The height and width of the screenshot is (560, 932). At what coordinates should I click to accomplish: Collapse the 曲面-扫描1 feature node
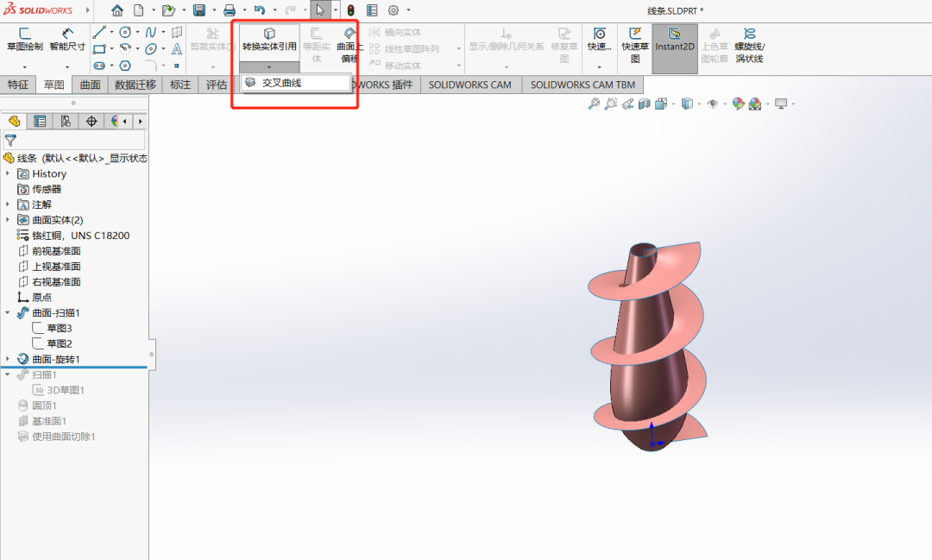pos(8,312)
